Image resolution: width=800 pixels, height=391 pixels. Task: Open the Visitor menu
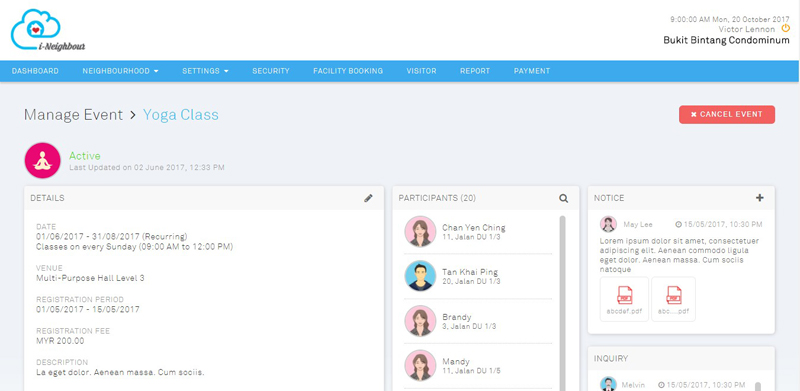click(x=421, y=71)
